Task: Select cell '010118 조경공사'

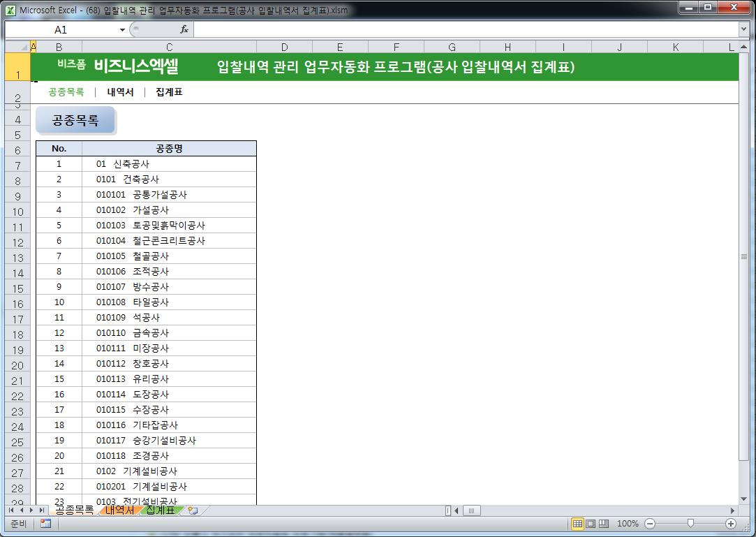Action: point(169,456)
